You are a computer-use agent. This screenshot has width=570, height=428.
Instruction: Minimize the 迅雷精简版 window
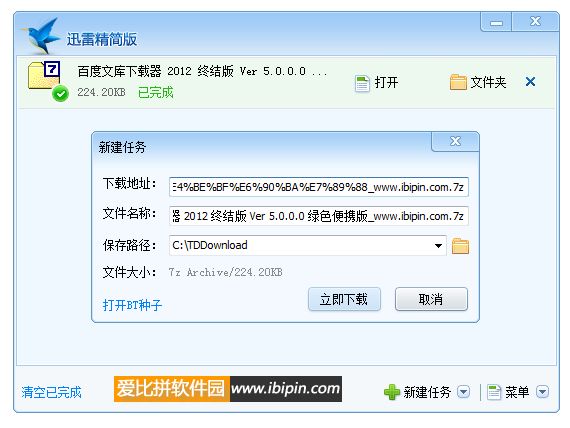[x=496, y=22]
